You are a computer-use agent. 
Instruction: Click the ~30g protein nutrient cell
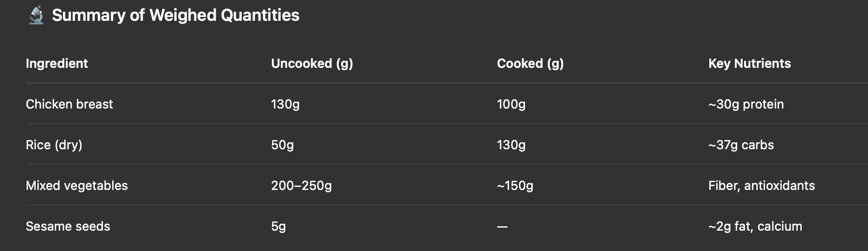pyautogui.click(x=746, y=104)
